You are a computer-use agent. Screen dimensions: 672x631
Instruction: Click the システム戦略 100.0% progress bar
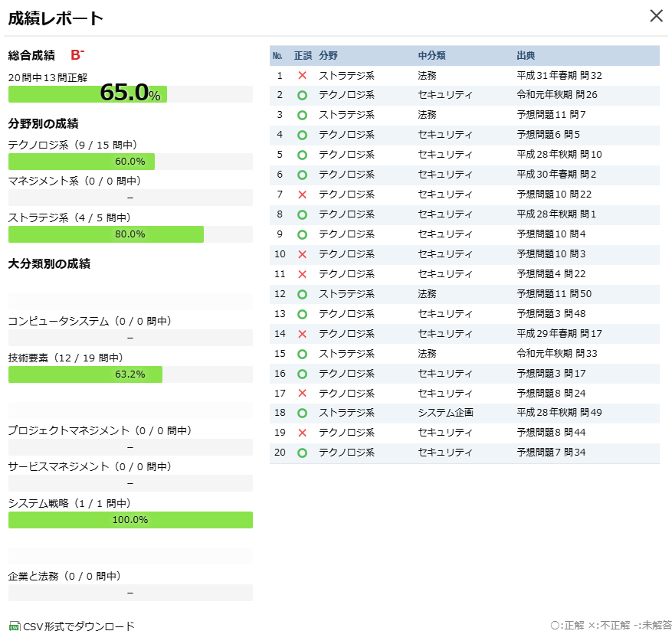tap(130, 520)
